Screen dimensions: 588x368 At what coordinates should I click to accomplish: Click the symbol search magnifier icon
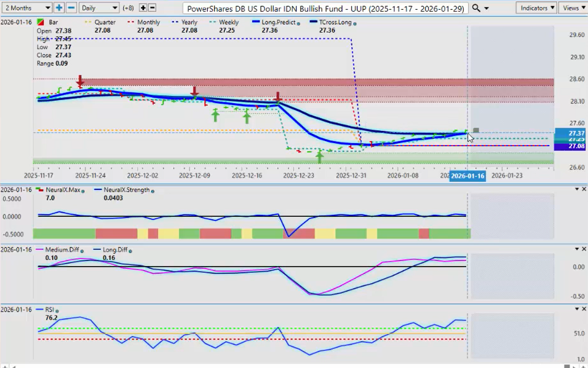tap(475, 8)
